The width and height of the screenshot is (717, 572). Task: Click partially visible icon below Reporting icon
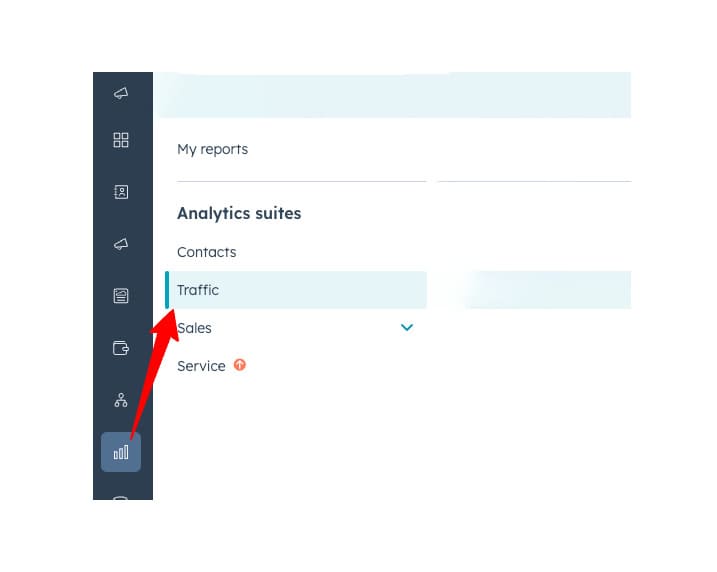click(121, 497)
